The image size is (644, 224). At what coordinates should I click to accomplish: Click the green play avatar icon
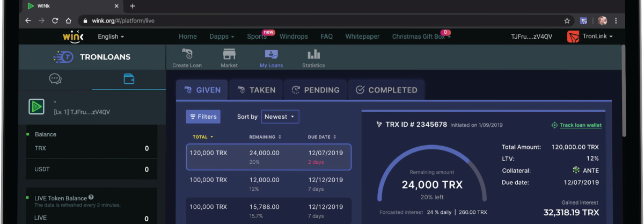point(36,107)
